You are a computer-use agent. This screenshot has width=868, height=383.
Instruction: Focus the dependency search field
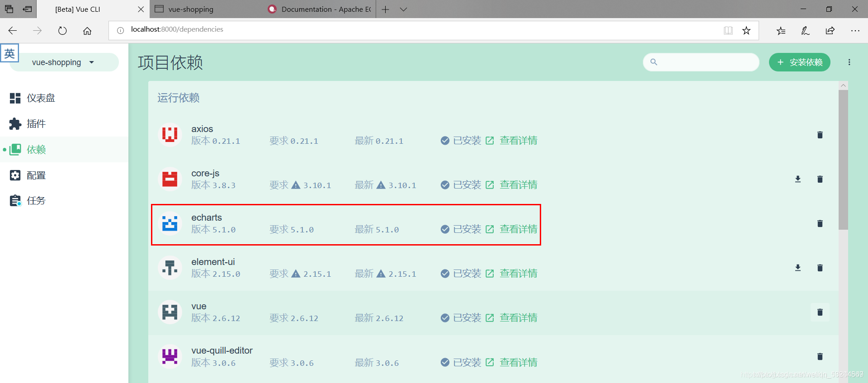[x=701, y=62]
